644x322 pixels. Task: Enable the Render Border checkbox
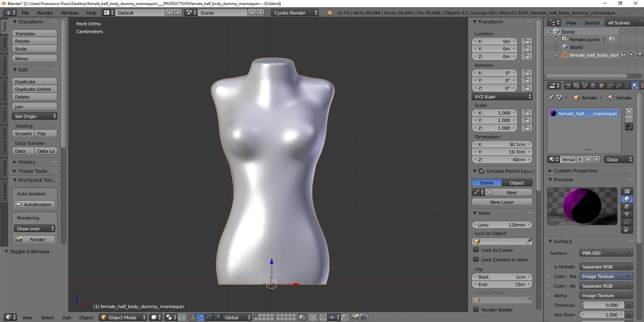pos(476,310)
